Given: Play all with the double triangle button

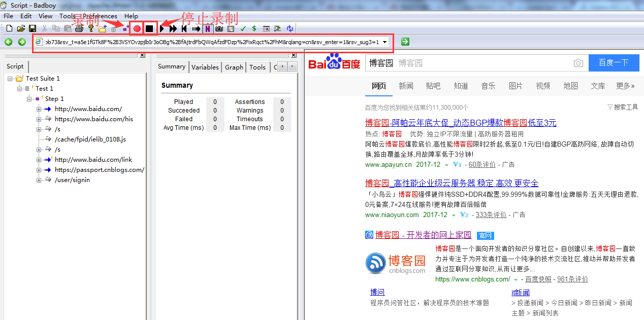Looking at the screenshot, I should 173,28.
